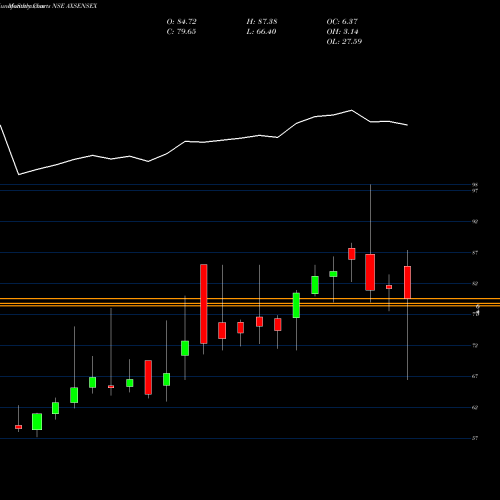
Task: Click the high value 'H: 87.38'
Action: 262,22
